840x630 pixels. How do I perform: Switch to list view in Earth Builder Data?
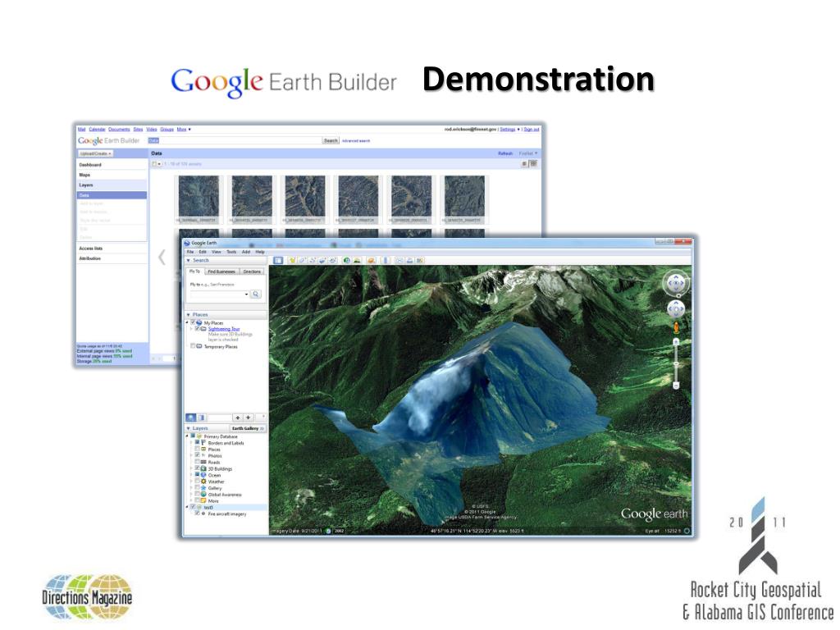(524, 163)
